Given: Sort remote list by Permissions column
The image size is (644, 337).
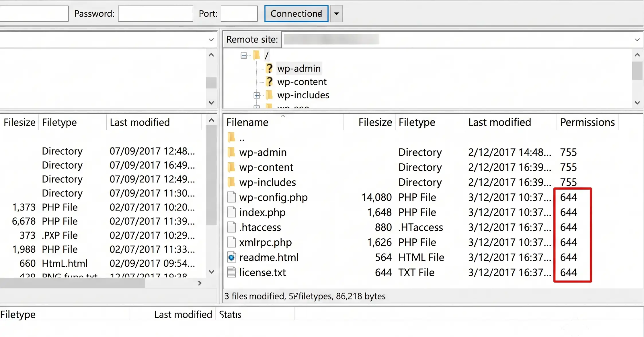Looking at the screenshot, I should [588, 122].
